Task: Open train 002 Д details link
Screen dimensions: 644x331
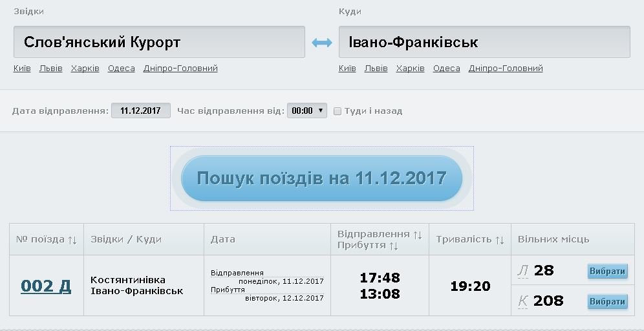Action: (46, 286)
